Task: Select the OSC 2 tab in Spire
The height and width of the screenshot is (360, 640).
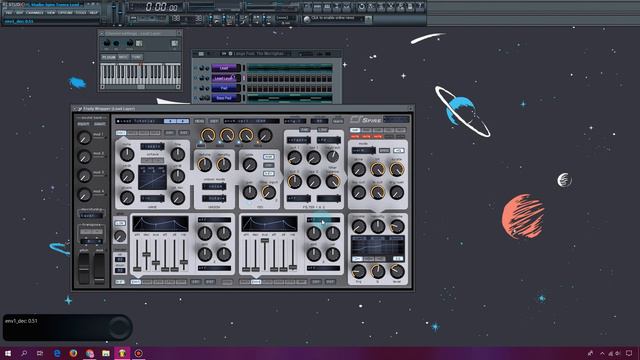Action: (132, 133)
